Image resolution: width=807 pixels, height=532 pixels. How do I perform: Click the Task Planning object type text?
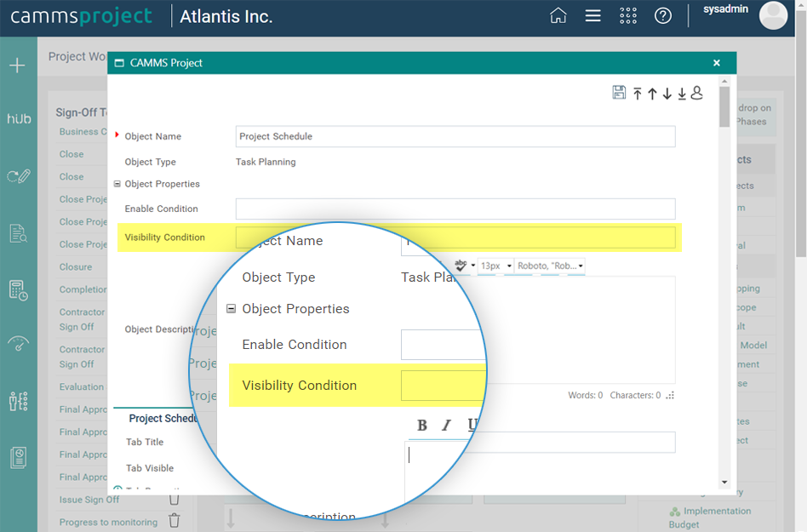266,162
